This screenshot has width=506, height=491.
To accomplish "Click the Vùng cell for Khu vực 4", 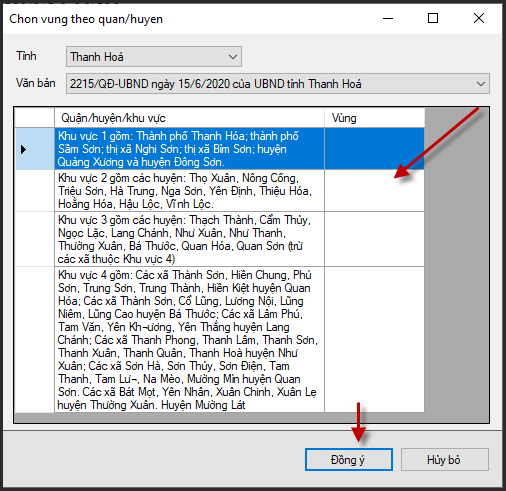I will tap(374, 340).
